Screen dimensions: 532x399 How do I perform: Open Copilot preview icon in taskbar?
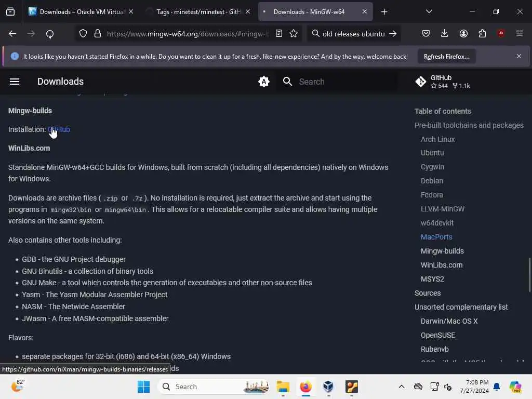coord(515,387)
